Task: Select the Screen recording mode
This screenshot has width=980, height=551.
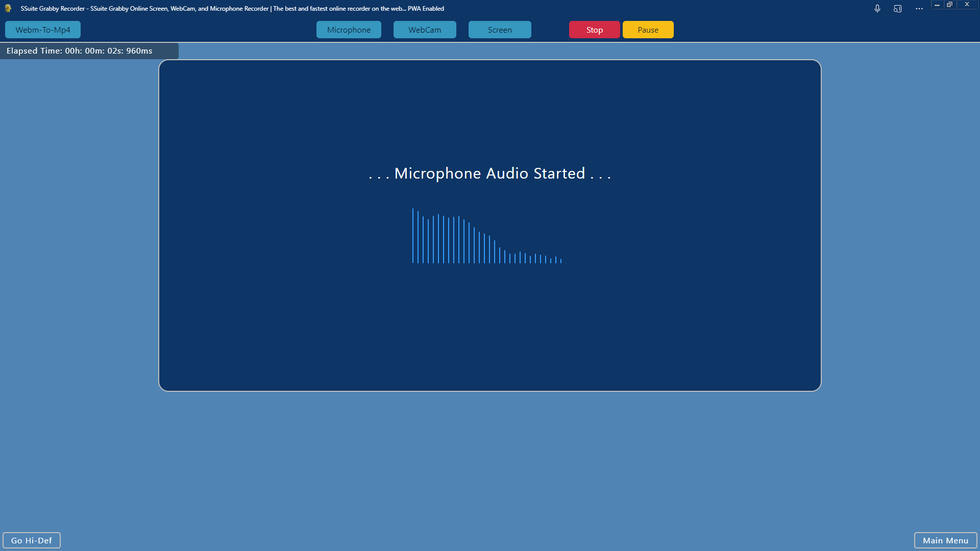Action: (499, 30)
